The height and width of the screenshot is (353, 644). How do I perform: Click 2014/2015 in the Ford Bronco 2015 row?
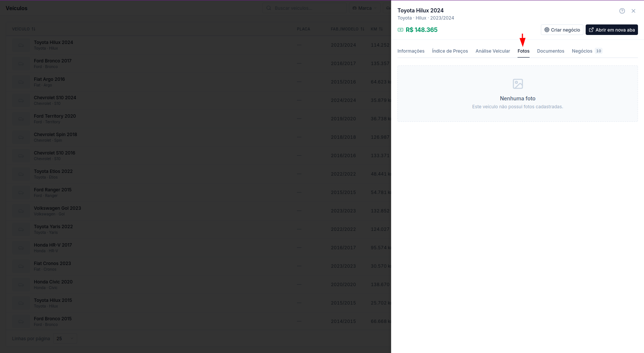[343, 321]
